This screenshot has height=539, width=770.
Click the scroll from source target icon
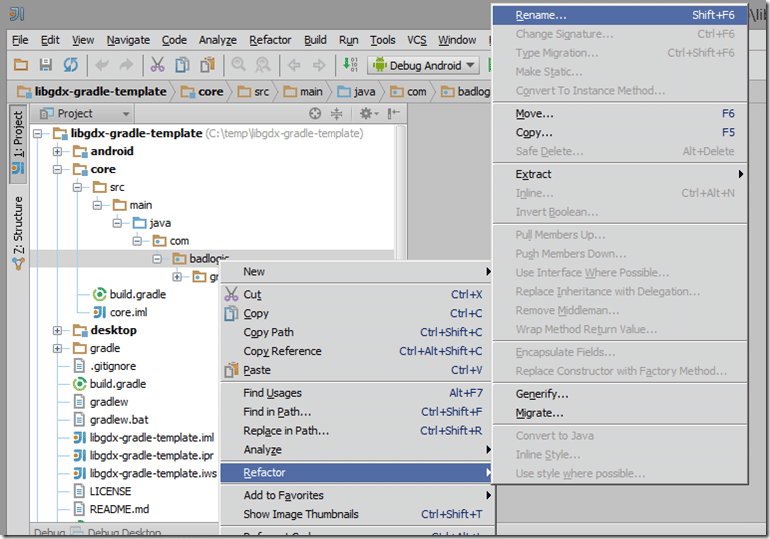coord(315,114)
